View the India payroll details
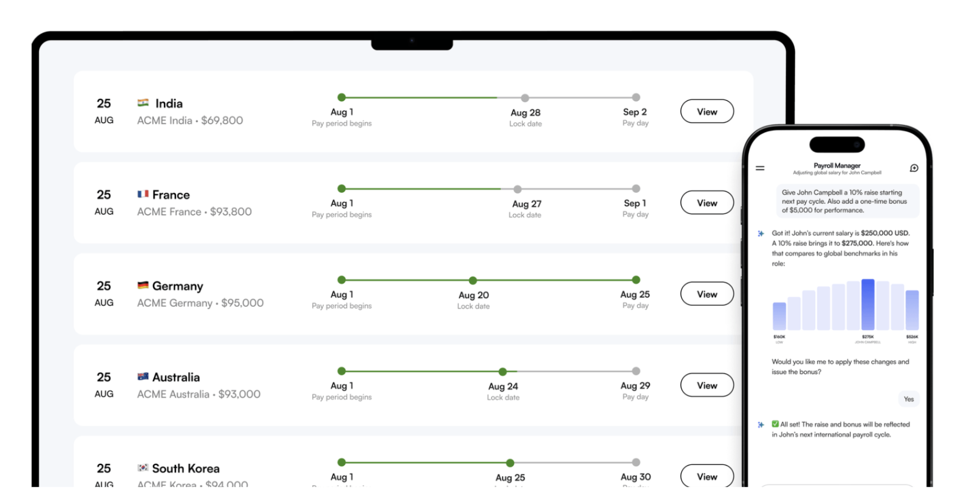Image resolution: width=980 pixels, height=497 pixels. (706, 111)
